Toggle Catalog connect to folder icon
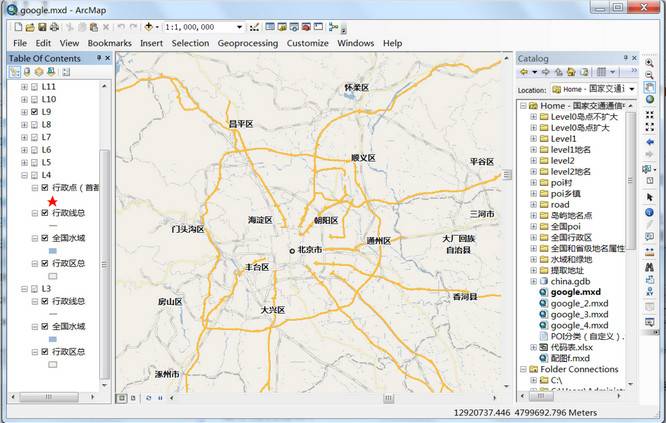Screen dimensions: 666x423 coord(584,72)
